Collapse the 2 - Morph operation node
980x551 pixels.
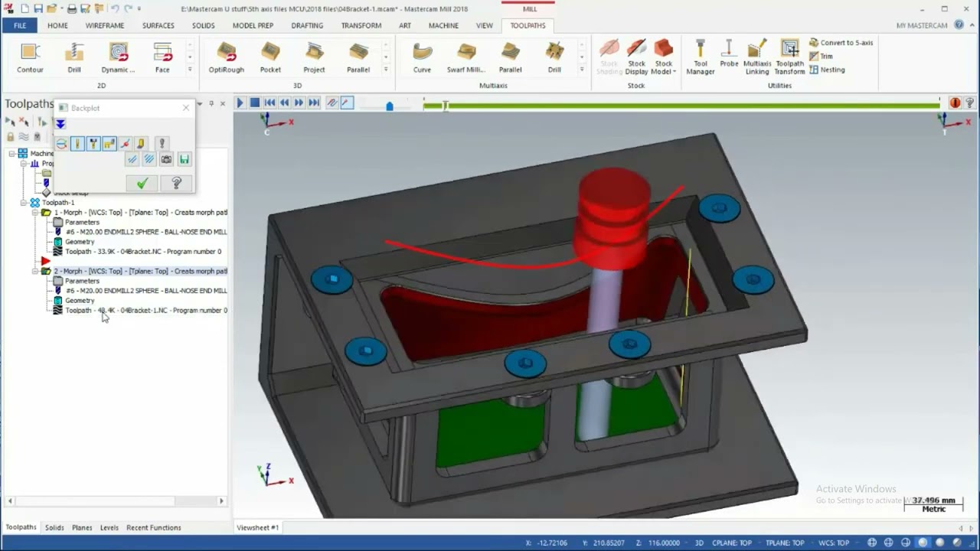click(35, 271)
